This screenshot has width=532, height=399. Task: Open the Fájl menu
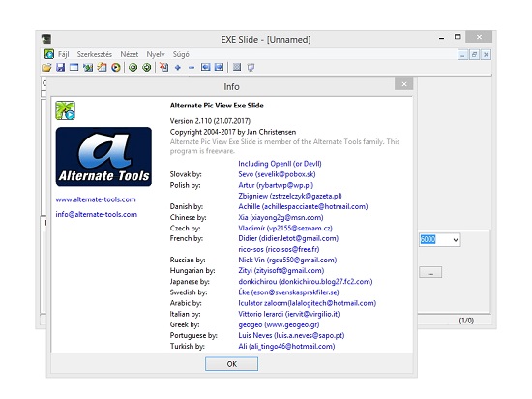pyautogui.click(x=64, y=54)
